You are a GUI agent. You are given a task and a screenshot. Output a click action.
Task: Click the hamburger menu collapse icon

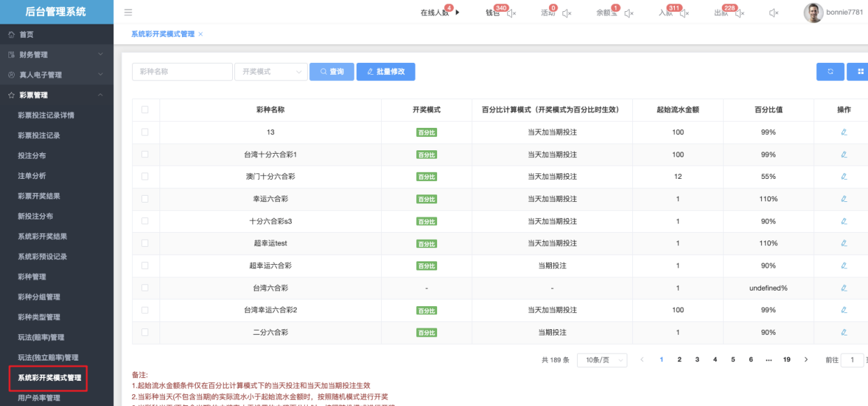click(128, 13)
